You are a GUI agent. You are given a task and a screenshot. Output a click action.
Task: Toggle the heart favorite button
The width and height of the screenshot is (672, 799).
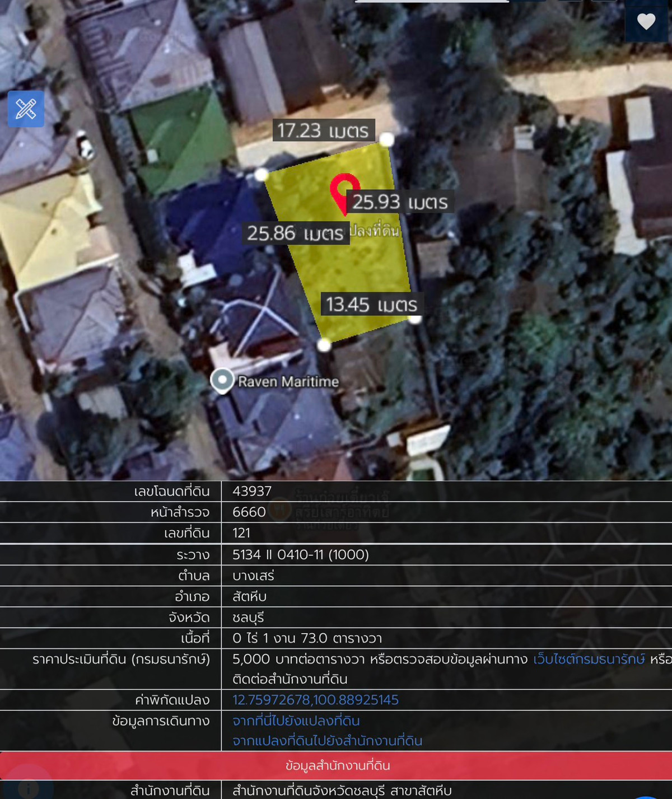(x=646, y=22)
